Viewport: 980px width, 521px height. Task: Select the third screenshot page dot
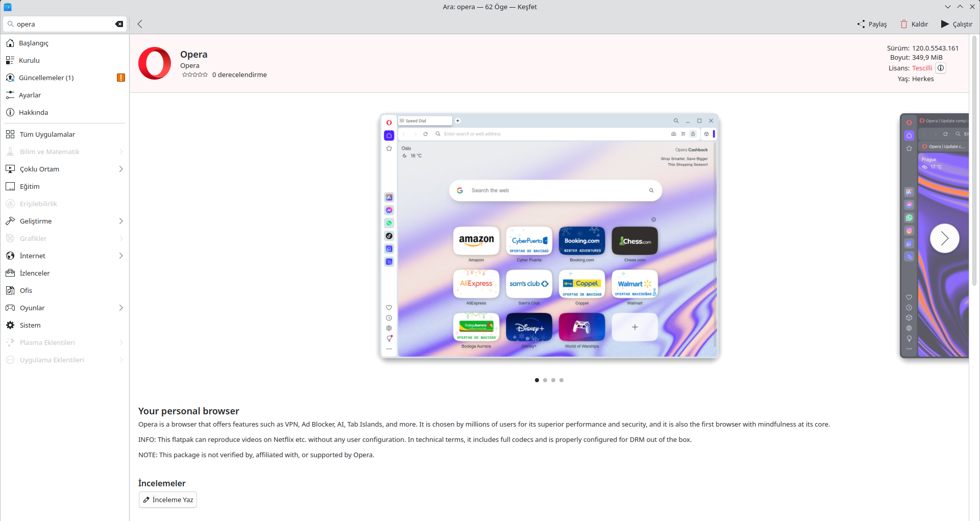point(553,380)
